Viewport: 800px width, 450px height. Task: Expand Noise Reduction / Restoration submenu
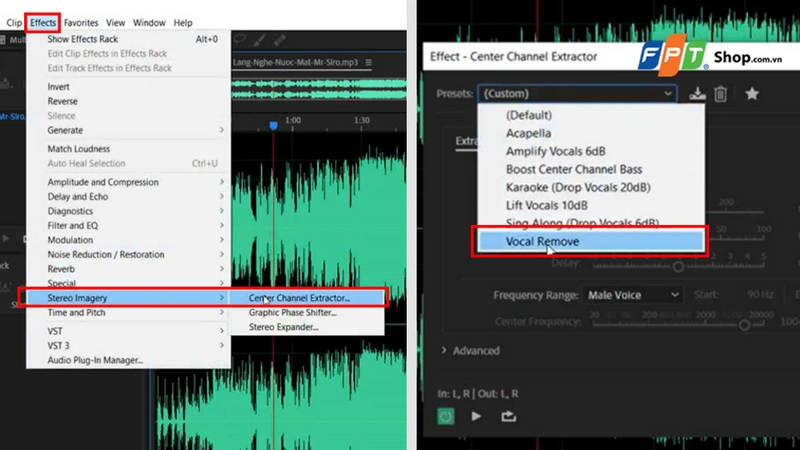[129, 254]
